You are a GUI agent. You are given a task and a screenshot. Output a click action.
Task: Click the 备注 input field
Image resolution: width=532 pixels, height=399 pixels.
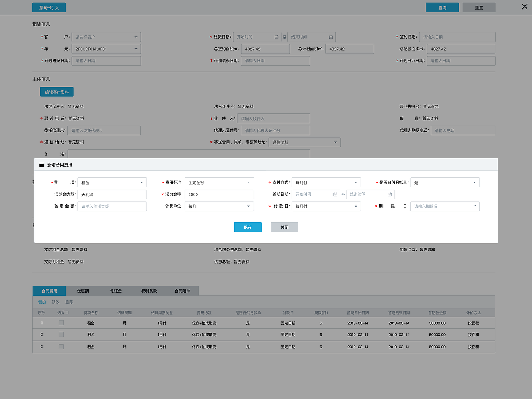point(189,154)
